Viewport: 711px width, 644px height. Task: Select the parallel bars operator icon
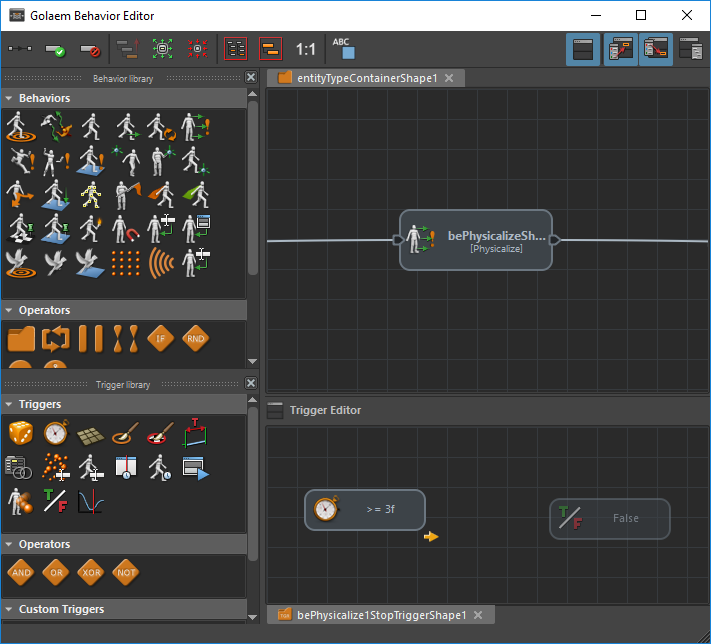91,338
